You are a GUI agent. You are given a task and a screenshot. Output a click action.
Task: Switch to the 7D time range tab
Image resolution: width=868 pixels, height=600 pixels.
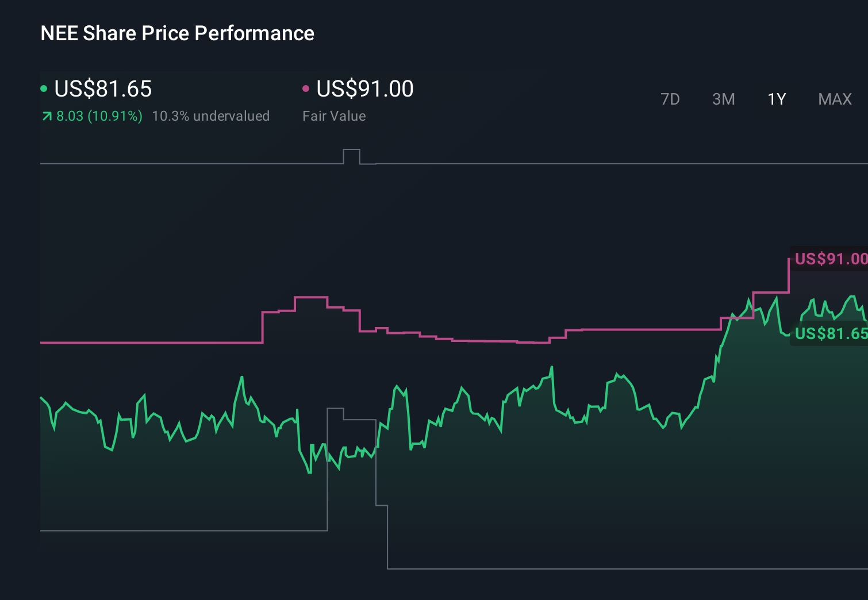[x=671, y=99]
